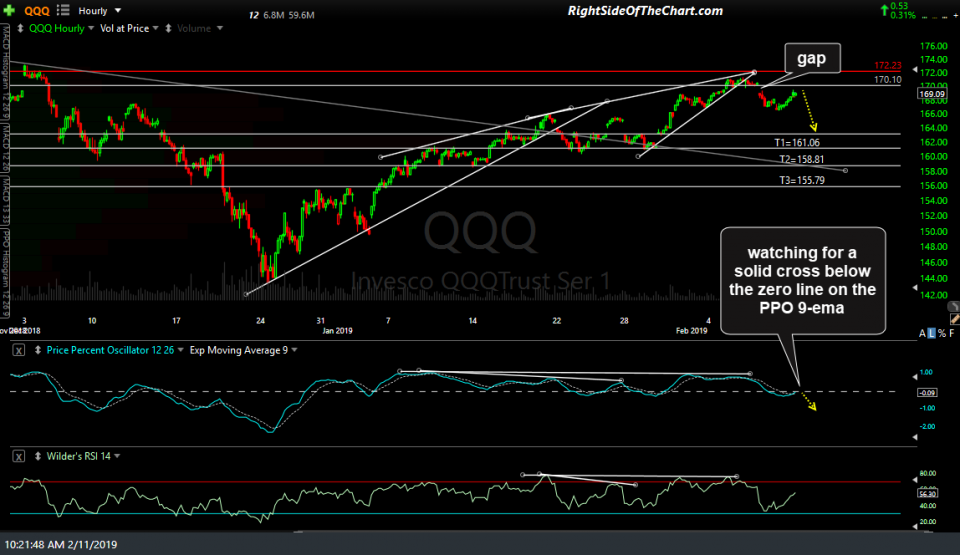The height and width of the screenshot is (555, 960).
Task: Click the 6.8M volume readout
Action: (x=274, y=15)
